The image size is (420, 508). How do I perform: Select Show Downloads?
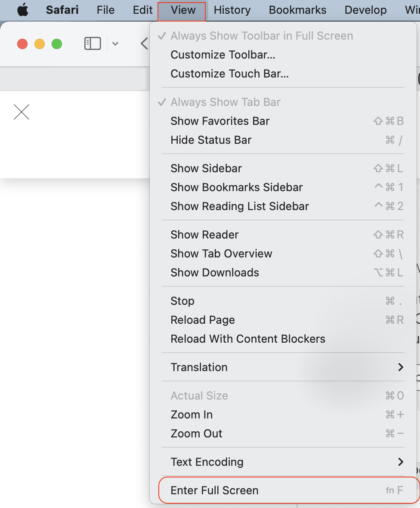[283, 273]
